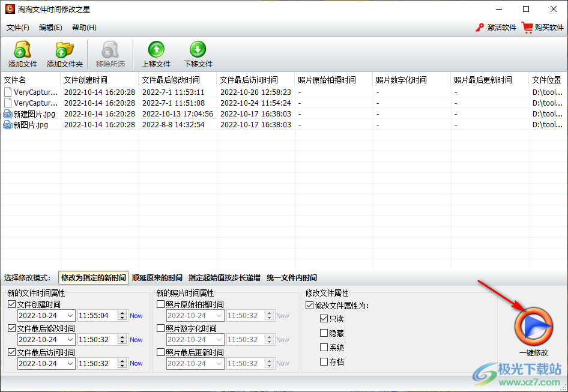This screenshot has height=392, width=568.
Task: Switch to 修改为指定的新时间 mode tab
Action: pyautogui.click(x=94, y=278)
